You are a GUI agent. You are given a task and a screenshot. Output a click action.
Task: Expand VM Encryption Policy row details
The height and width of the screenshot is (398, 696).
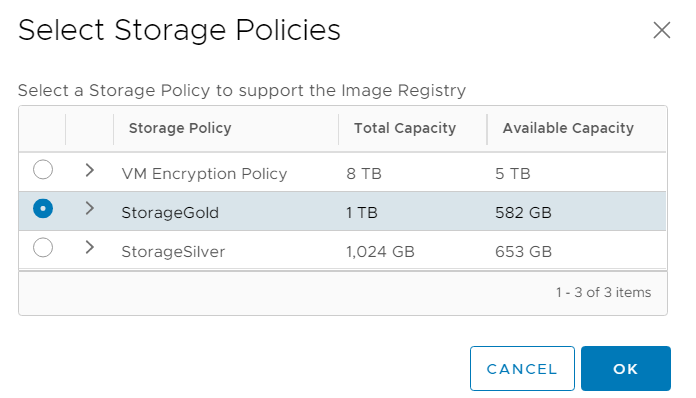point(90,169)
